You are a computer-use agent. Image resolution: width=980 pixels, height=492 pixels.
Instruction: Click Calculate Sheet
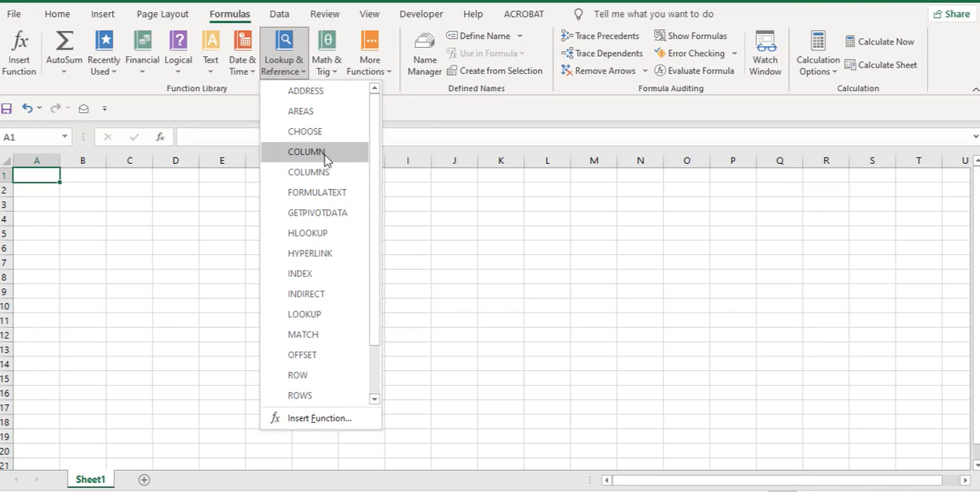(881, 65)
